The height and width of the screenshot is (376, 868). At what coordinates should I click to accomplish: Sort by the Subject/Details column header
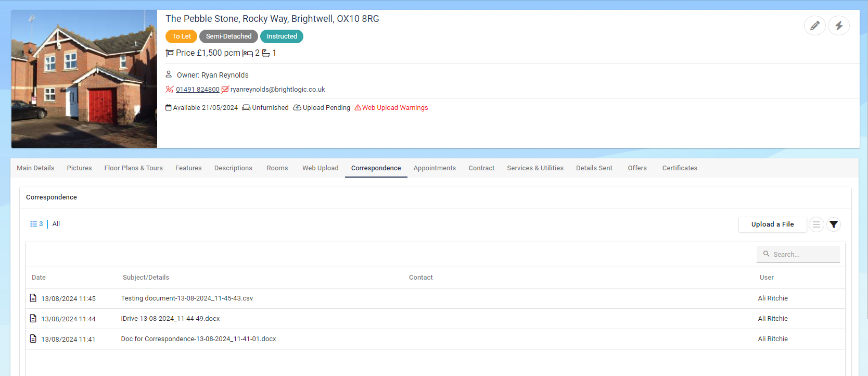(146, 278)
